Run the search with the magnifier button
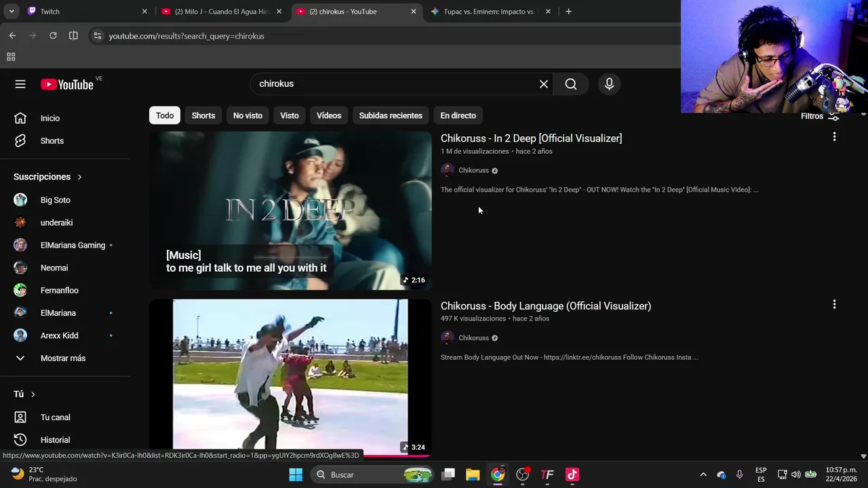Viewport: 868px width, 488px height. point(571,84)
